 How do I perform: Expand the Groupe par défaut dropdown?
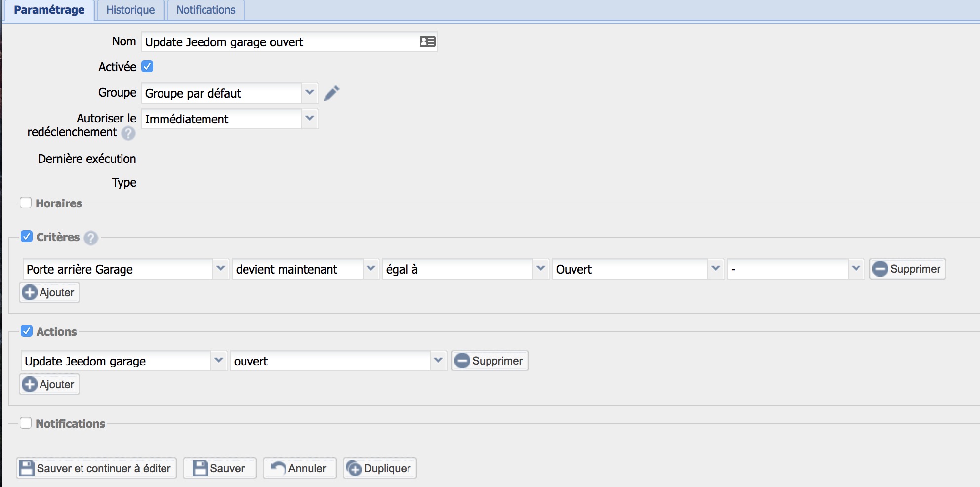310,93
